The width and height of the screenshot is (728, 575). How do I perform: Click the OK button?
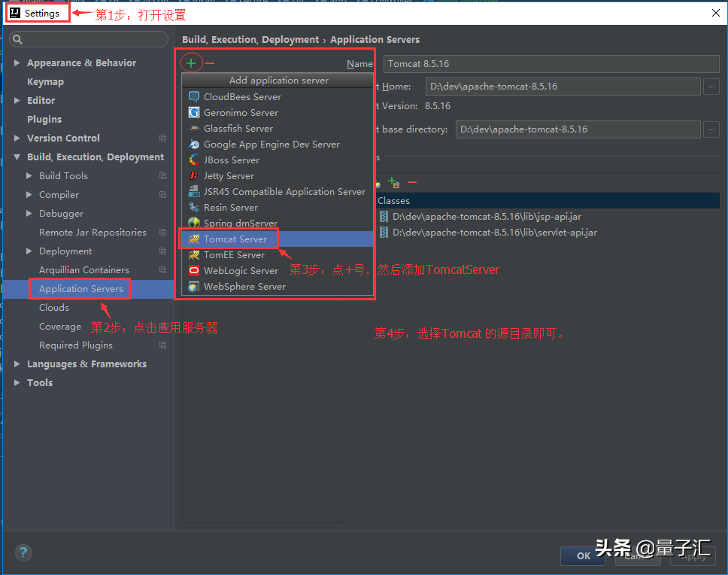tap(583, 555)
